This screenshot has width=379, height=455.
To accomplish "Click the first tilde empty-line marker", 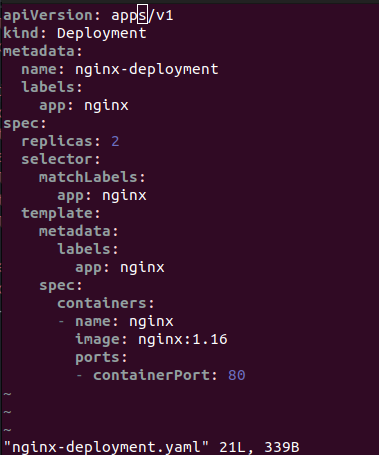I will 7,394.
